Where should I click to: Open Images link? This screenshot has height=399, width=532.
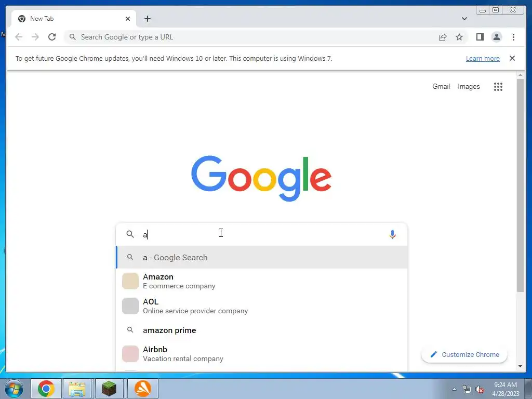pyautogui.click(x=469, y=87)
